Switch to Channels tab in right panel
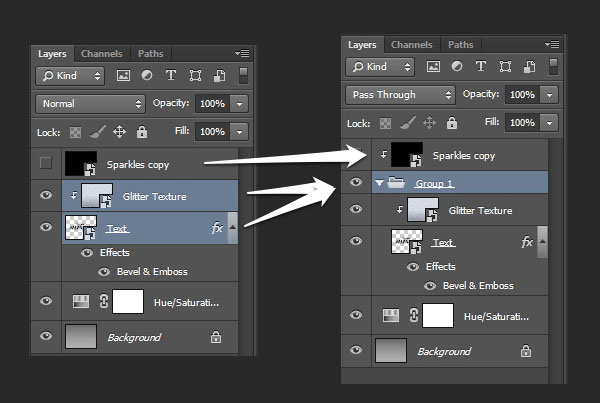This screenshot has width=600, height=403. click(x=412, y=45)
